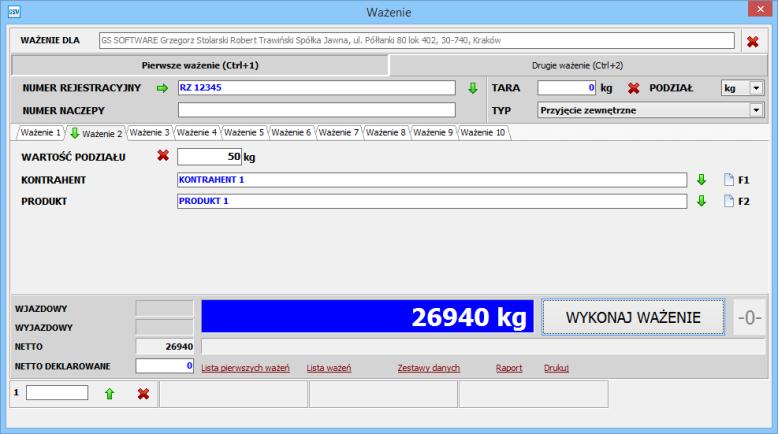The height and width of the screenshot is (434, 778).
Task: Click the Wartość podziału field showing 50
Action: pos(209,157)
